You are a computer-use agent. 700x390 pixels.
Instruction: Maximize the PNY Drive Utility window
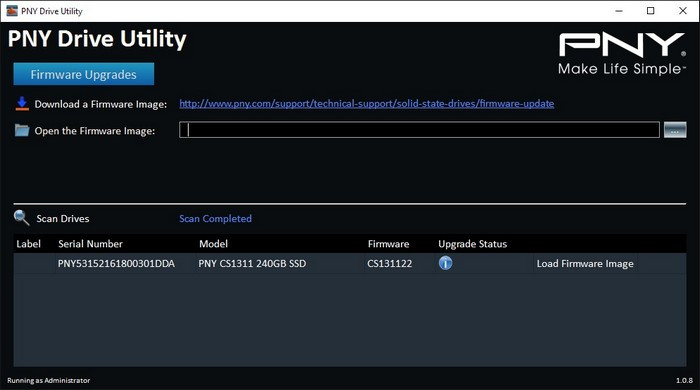(650, 11)
